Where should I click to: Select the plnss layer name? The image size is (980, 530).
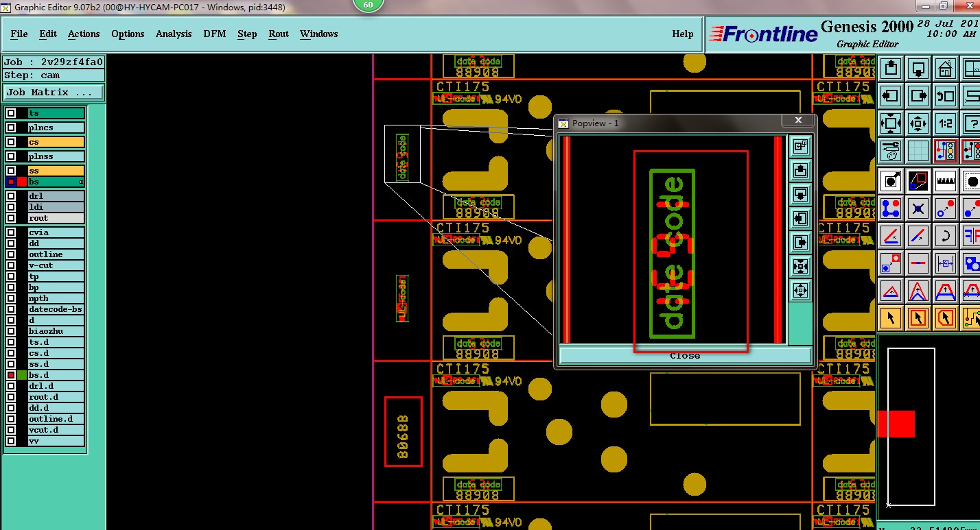(56, 156)
